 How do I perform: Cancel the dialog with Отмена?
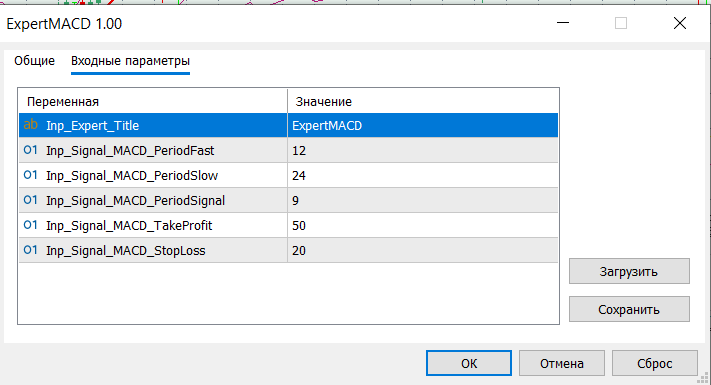coord(562,363)
